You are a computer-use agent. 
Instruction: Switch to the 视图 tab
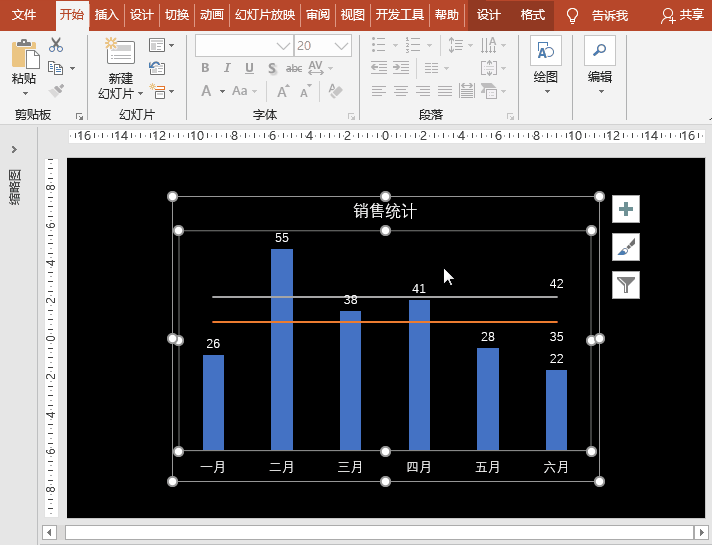353,15
